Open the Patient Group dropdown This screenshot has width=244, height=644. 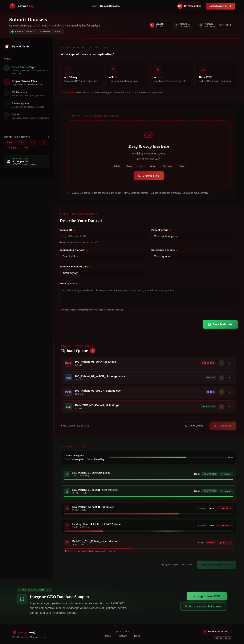194,236
